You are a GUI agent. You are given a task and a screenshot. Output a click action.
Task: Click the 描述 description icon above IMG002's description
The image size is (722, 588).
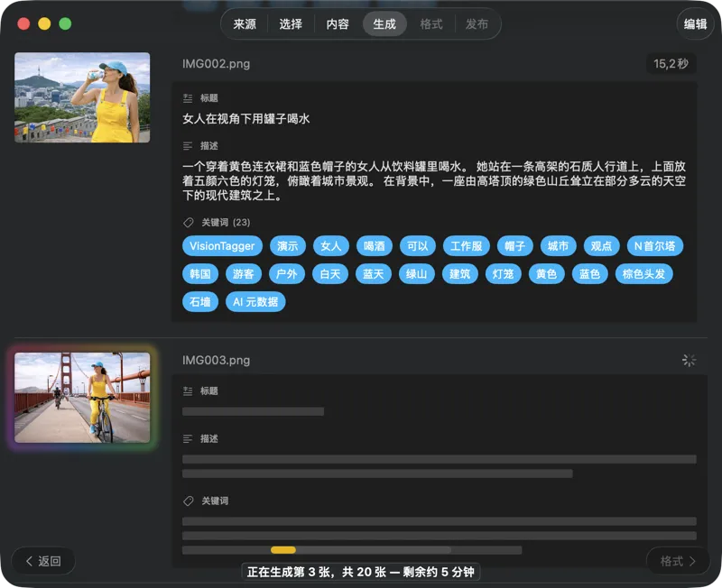[186, 145]
